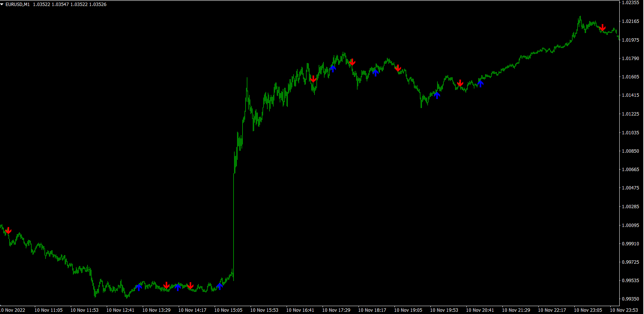Click price level 0.99725 on the scale

click(631, 262)
